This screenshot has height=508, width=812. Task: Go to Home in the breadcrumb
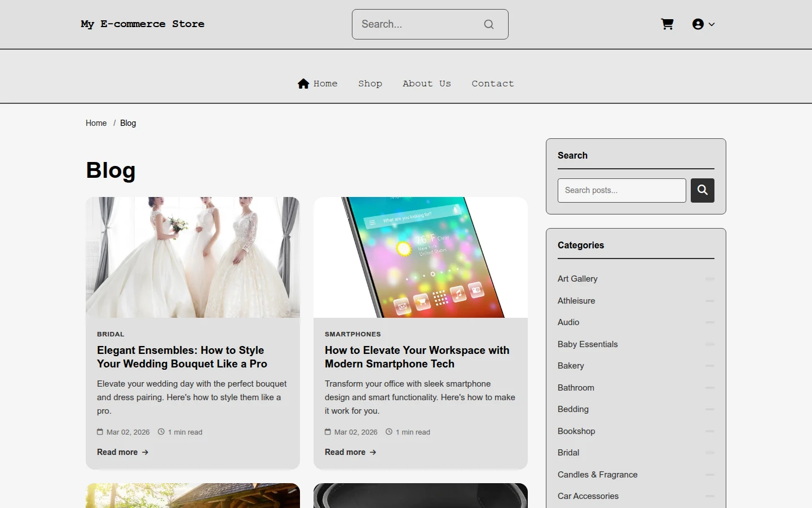96,123
